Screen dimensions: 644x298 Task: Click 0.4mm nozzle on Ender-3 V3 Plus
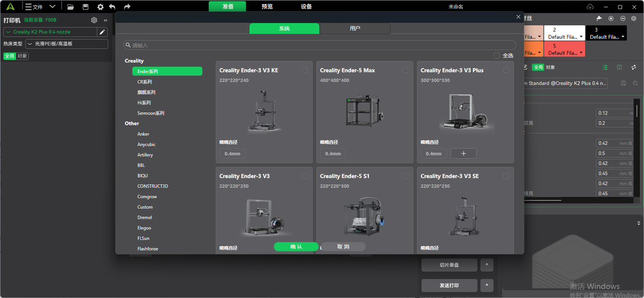434,154
